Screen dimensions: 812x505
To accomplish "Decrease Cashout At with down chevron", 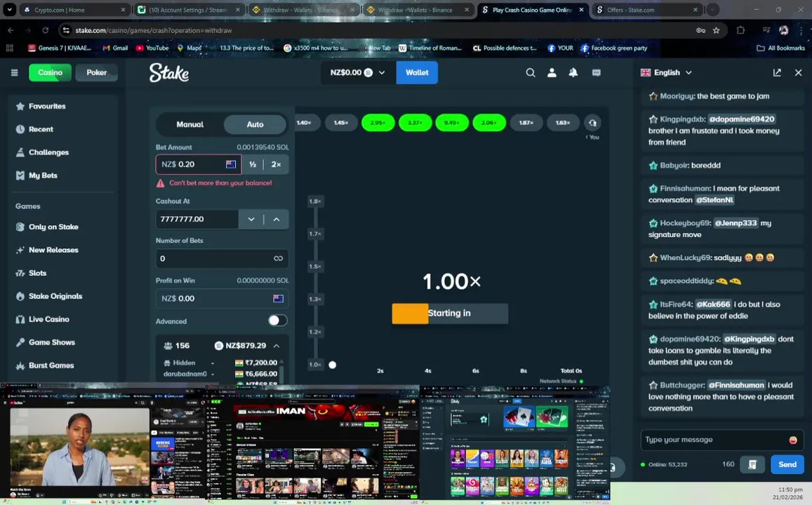I will click(x=251, y=219).
